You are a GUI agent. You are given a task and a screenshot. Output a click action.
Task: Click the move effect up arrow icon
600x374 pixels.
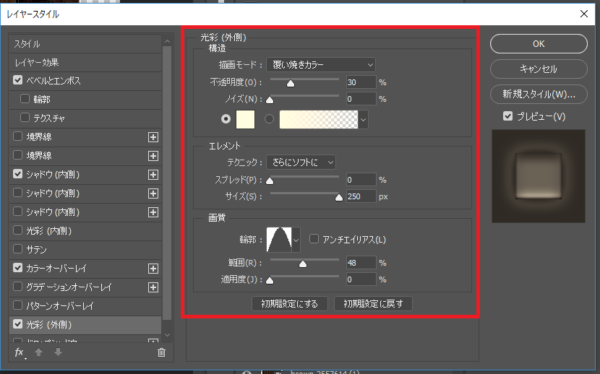[x=39, y=352]
